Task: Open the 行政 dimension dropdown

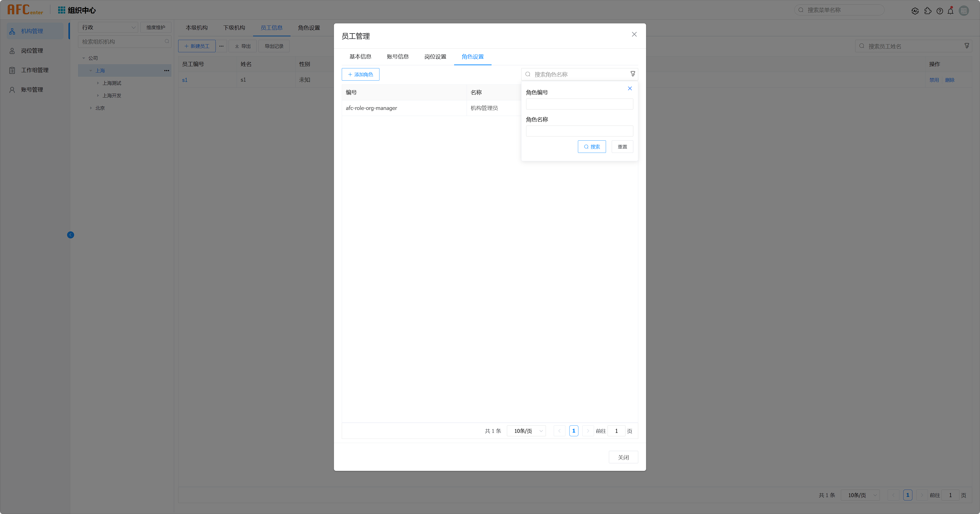Action: pos(108,27)
